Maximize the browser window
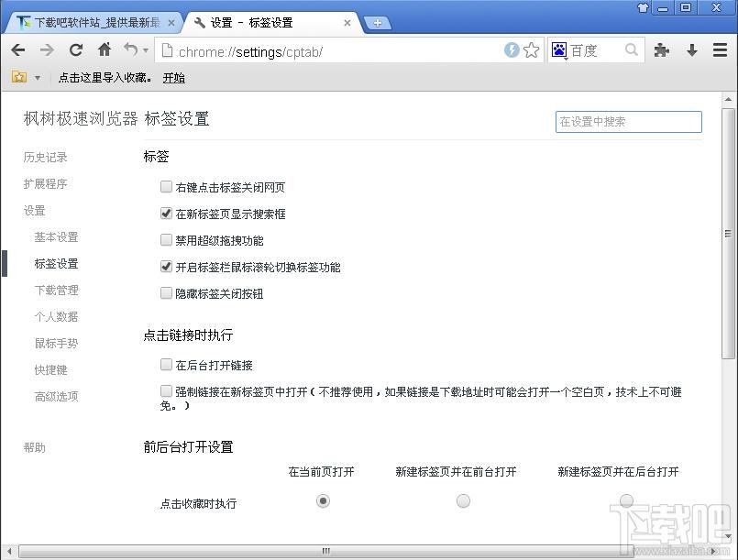 pyautogui.click(x=686, y=7)
